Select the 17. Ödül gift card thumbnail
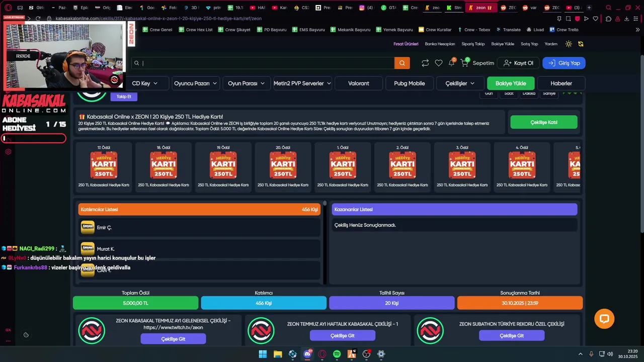Screen dimensions: 644x362 pyautogui.click(x=104, y=166)
